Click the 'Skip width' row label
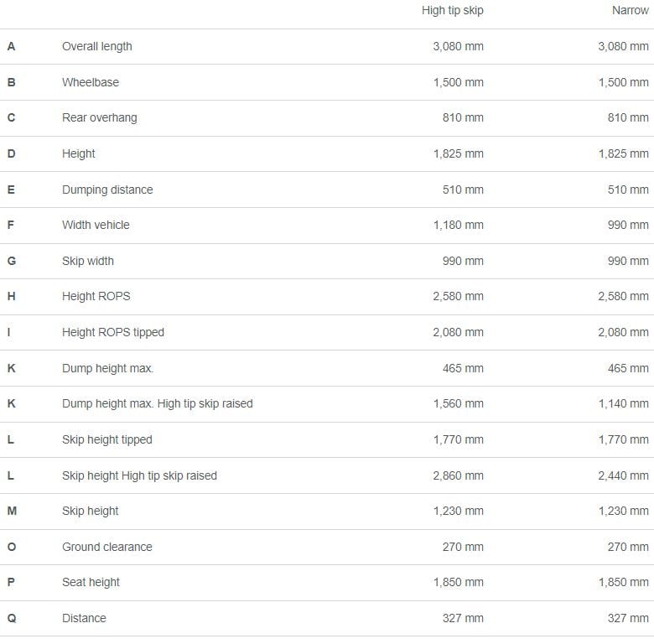The image size is (654, 644). [88, 261]
